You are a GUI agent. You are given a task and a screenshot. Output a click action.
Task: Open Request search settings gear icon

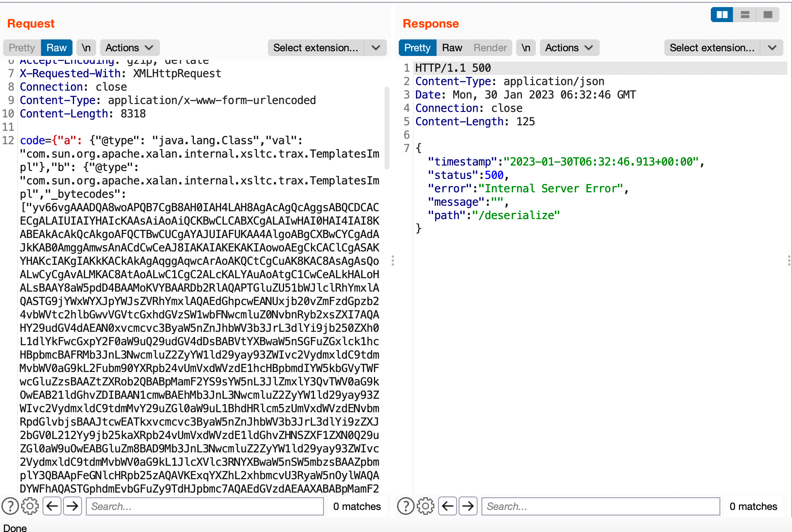[x=30, y=506]
